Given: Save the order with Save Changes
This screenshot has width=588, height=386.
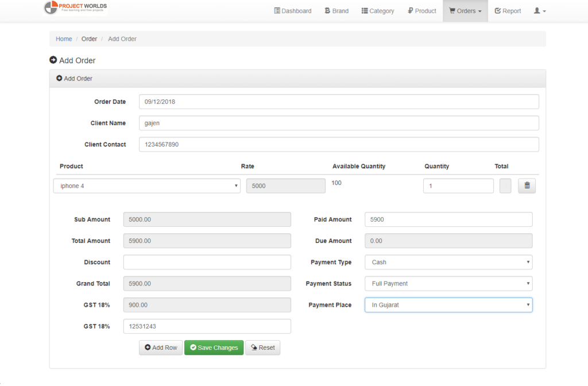Looking at the screenshot, I should 214,348.
